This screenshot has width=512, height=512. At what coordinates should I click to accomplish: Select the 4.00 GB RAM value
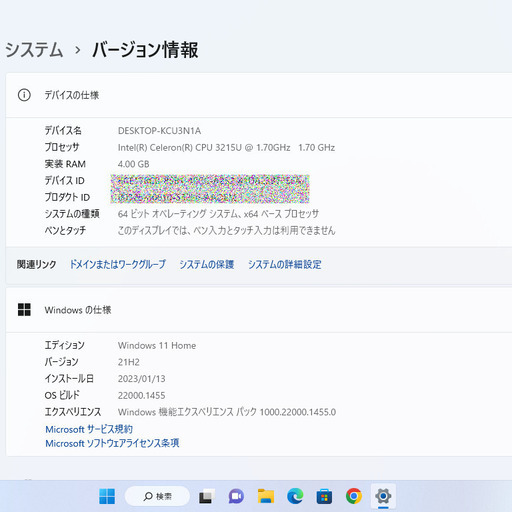[133, 164]
